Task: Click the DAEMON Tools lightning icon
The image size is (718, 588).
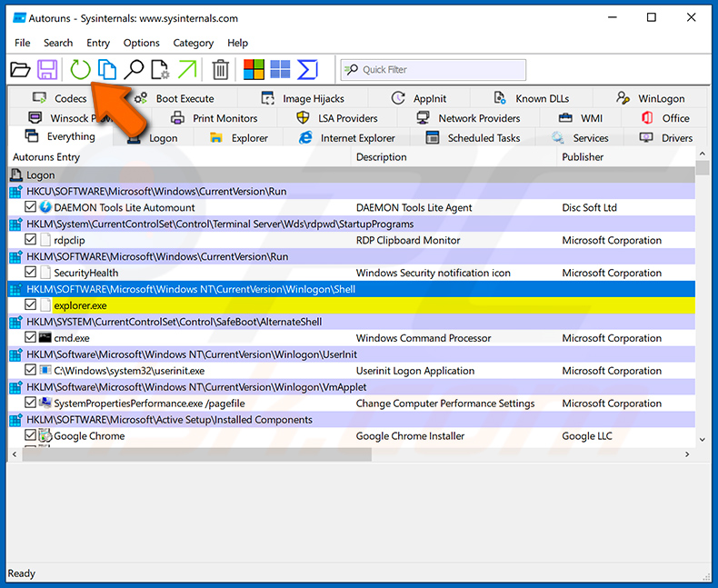Action: [x=45, y=207]
